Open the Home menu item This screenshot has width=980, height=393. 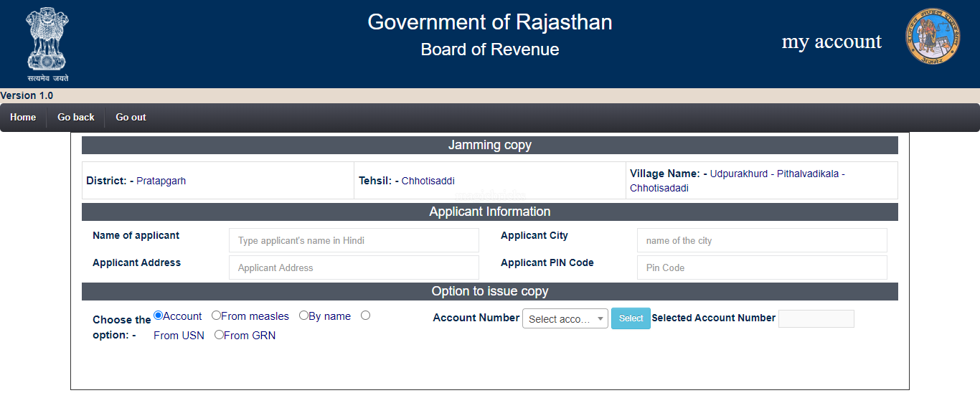[23, 118]
